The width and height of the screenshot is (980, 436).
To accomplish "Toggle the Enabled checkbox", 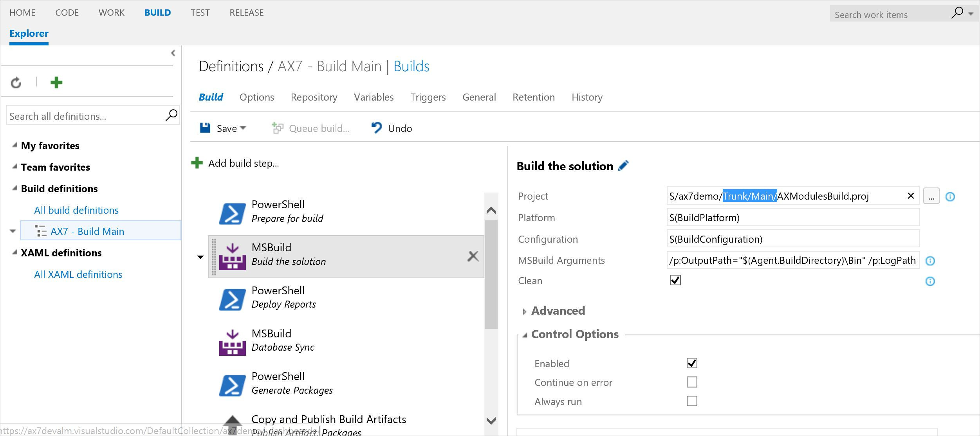I will (692, 363).
